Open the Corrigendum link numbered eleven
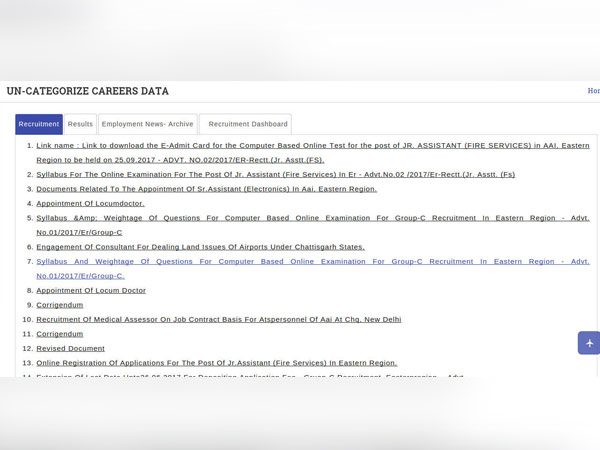This screenshot has height=450, width=600. pos(60,334)
